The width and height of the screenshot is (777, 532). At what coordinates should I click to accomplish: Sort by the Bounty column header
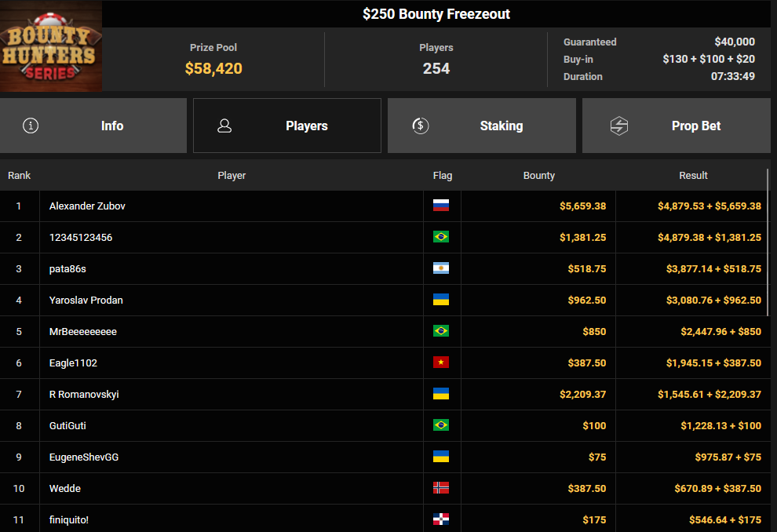(538, 176)
